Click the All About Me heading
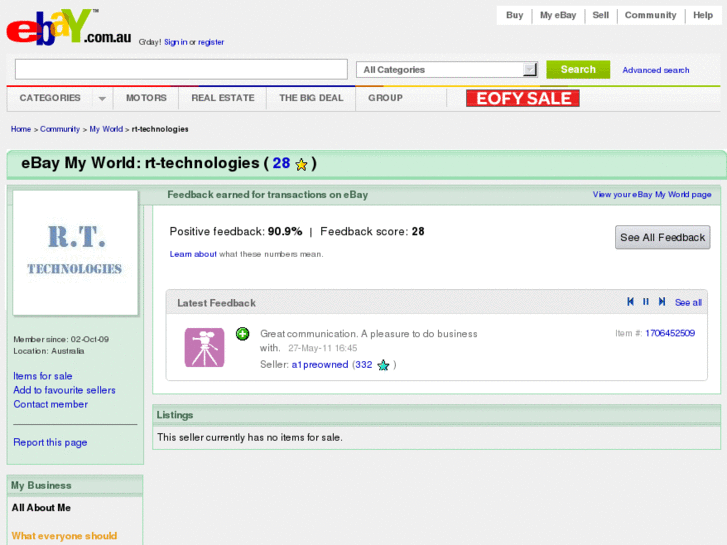 click(41, 508)
